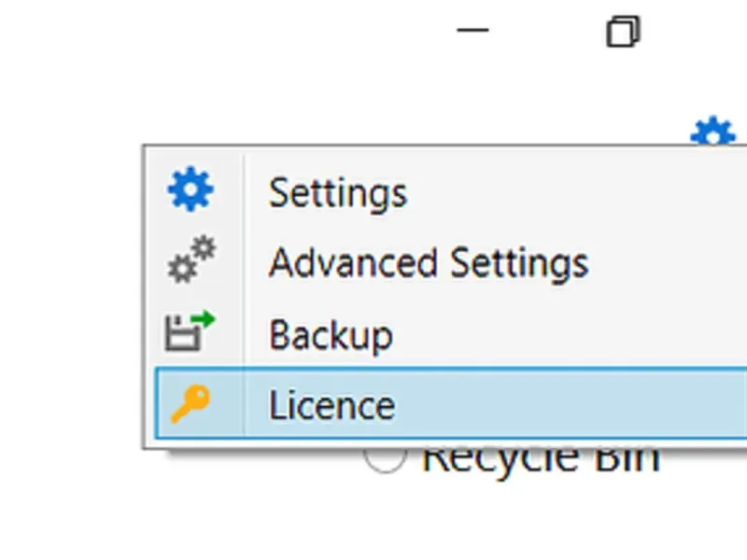Click the "Licence" text label
This screenshot has width=747, height=560.
pos(331,405)
